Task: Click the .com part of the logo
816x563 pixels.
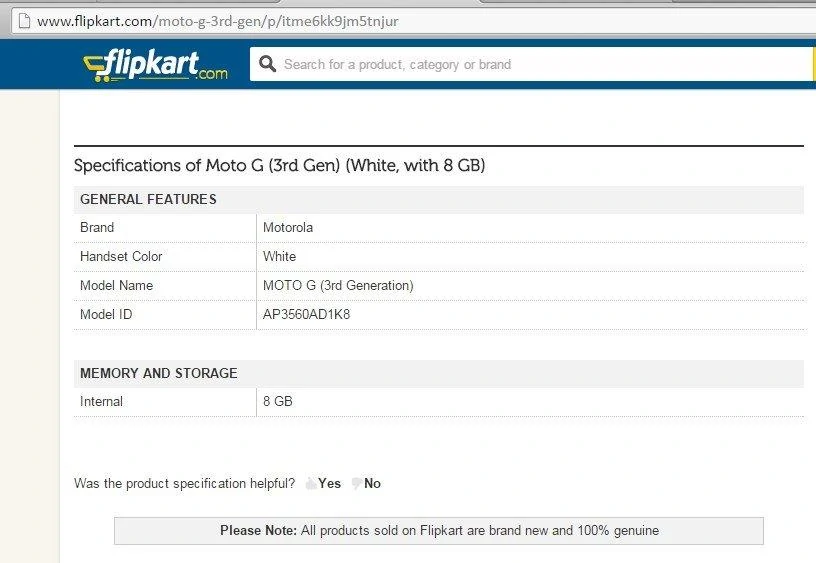Action: tap(212, 73)
